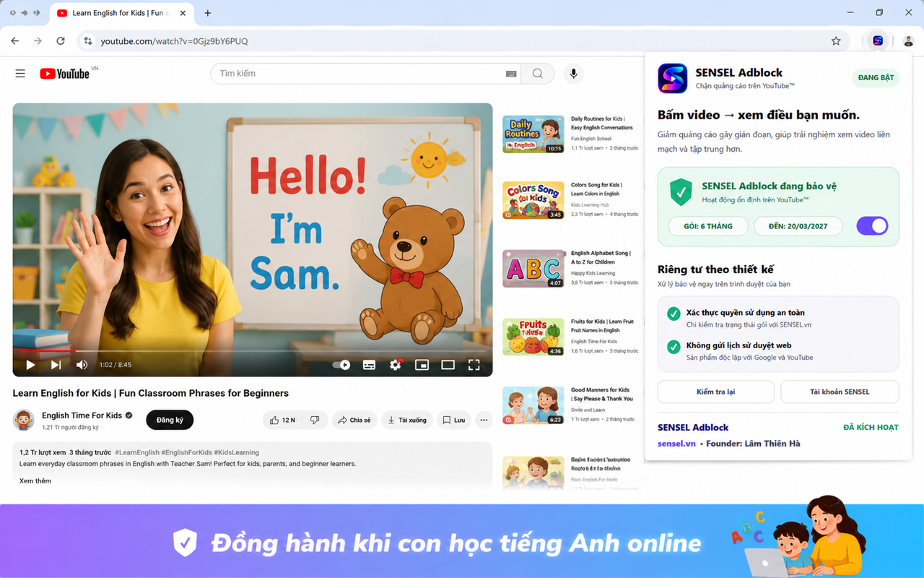This screenshot has height=578, width=924.
Task: Skip to next video
Action: point(56,365)
